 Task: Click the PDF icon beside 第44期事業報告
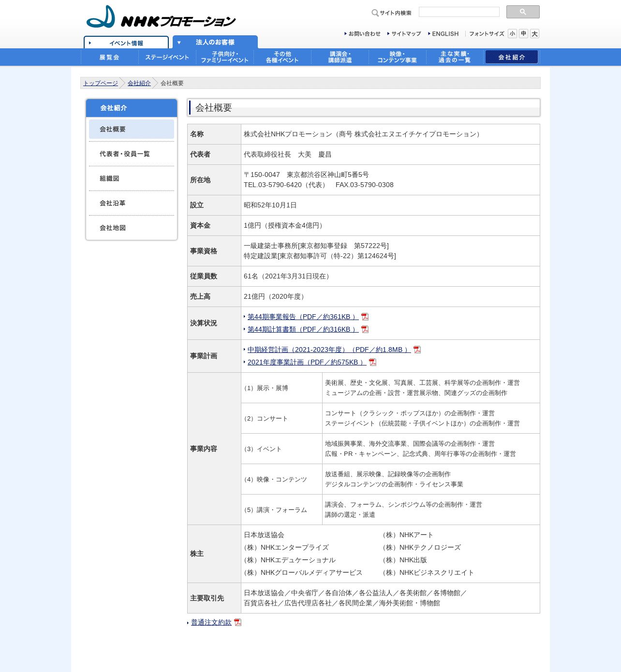pos(365,317)
